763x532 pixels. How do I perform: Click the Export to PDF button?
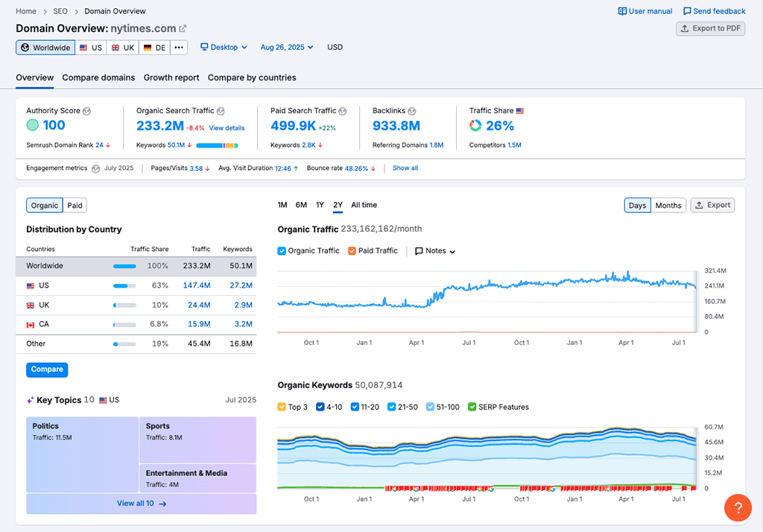(710, 29)
